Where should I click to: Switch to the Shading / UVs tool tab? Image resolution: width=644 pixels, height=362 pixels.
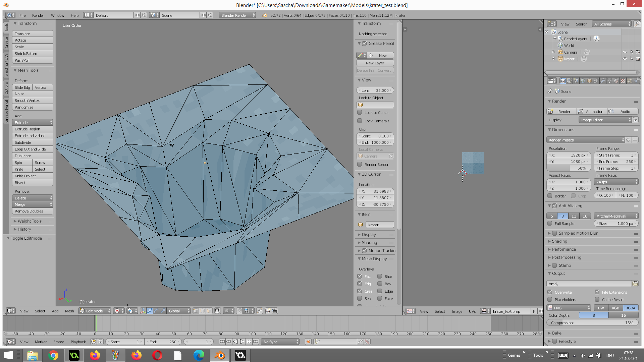pos(6,65)
